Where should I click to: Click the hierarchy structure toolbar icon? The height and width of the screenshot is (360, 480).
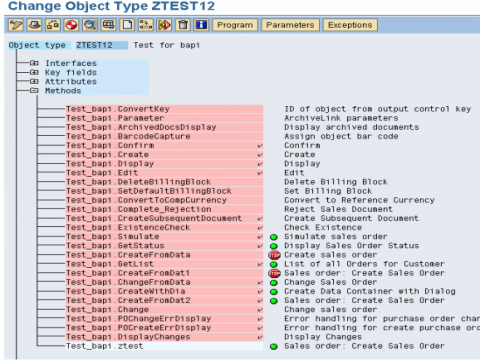146,25
